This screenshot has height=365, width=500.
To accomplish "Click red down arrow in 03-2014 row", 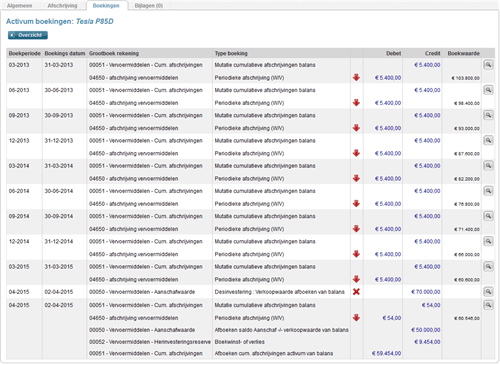I will 356,178.
